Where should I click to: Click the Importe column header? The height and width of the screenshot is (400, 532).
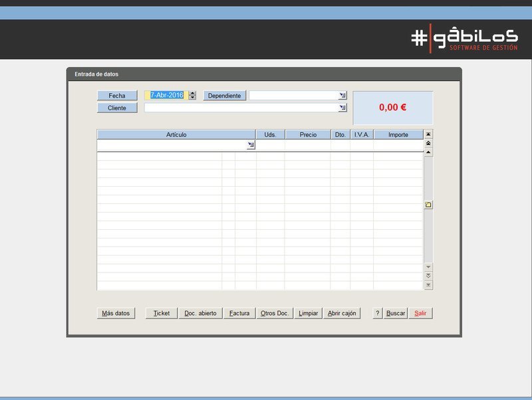(x=398, y=135)
